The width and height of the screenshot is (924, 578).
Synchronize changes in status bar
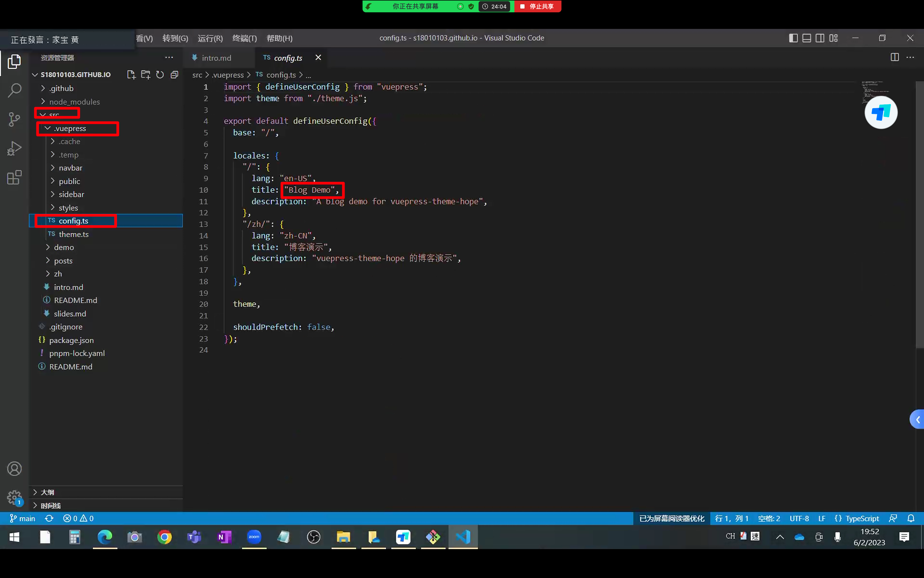click(x=49, y=518)
